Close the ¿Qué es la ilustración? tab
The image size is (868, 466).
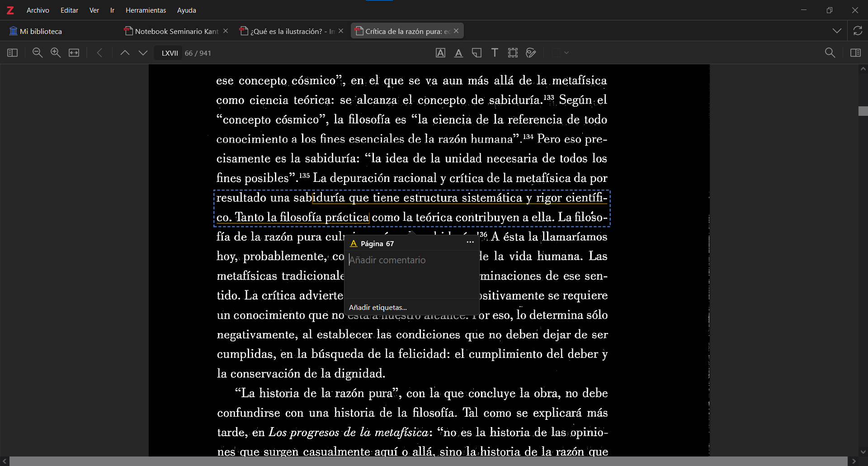(341, 31)
